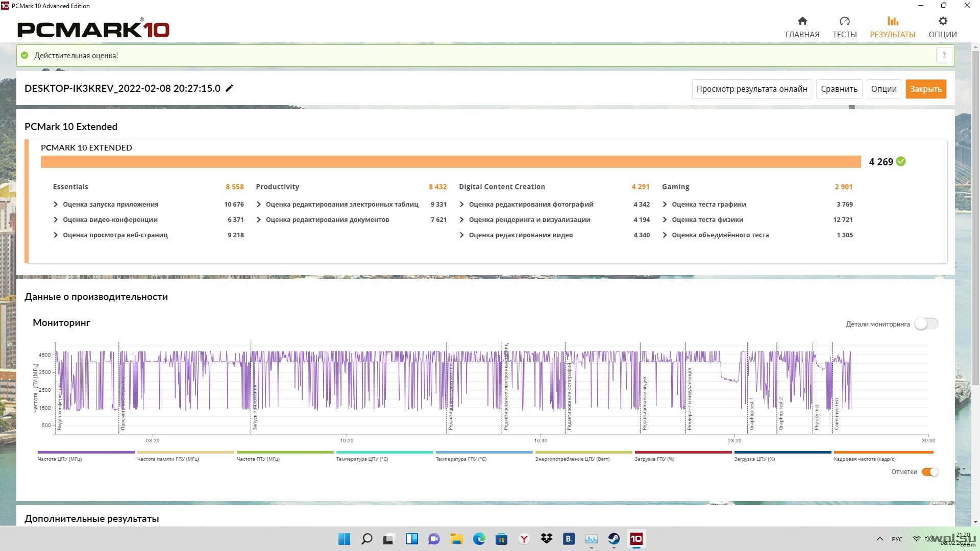Open File Explorer from taskbar

(457, 539)
